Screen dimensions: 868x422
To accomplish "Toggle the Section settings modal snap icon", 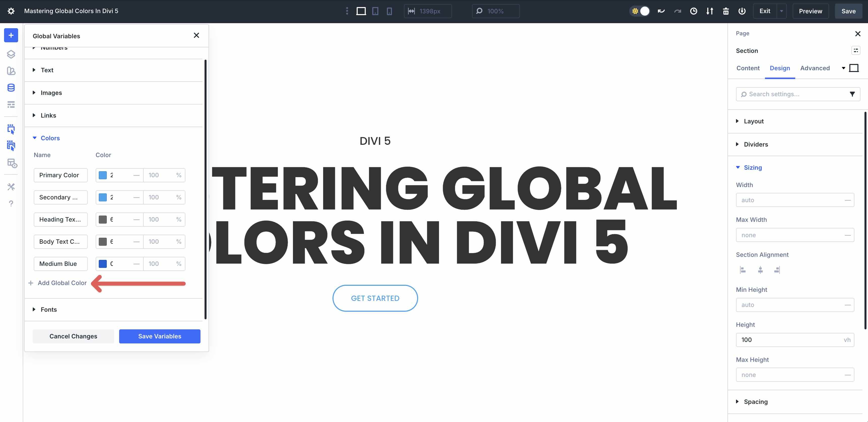I will [x=856, y=50].
